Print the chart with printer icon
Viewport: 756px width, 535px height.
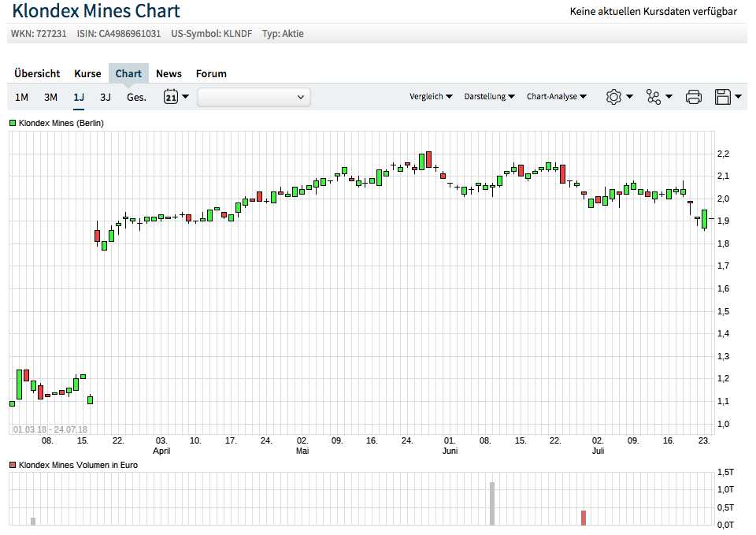pyautogui.click(x=693, y=97)
